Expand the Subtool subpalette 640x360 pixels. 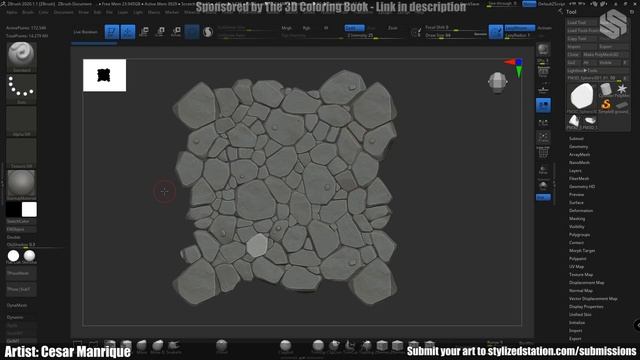pos(576,139)
